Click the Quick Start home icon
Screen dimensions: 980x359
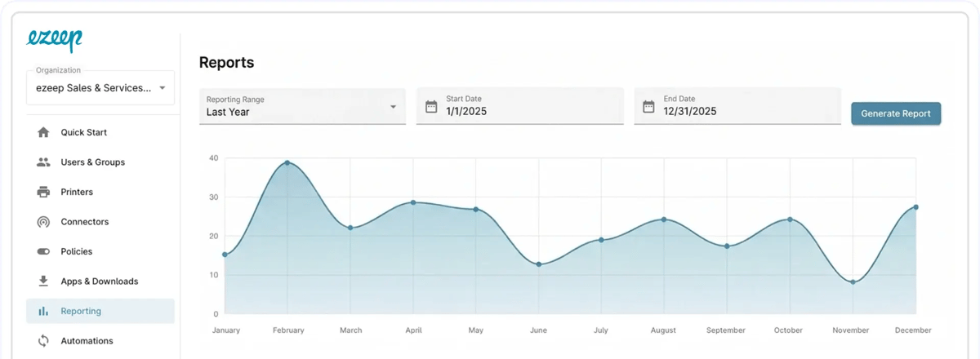pyautogui.click(x=43, y=132)
